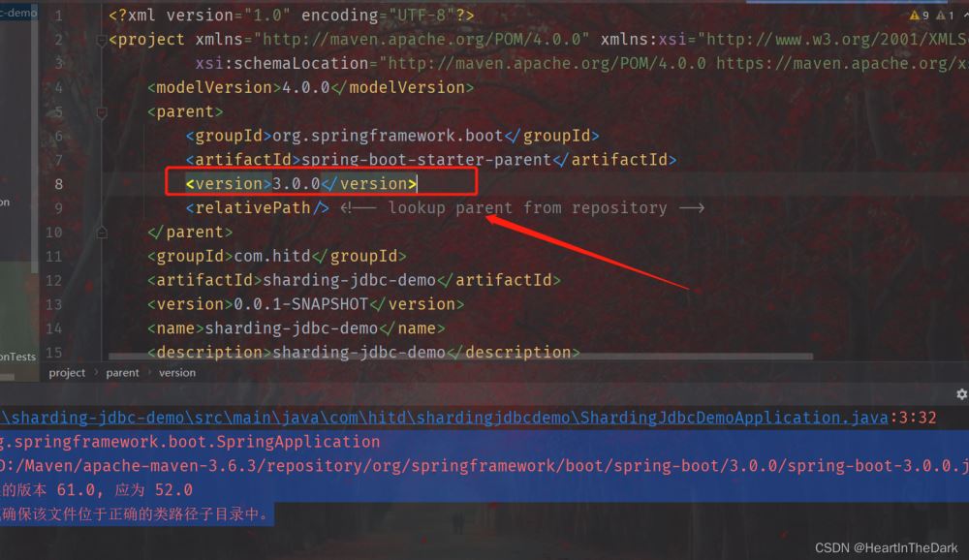Screen dimensions: 969x560
Task: Select the 'parent' breadcrumb
Action: point(122,372)
